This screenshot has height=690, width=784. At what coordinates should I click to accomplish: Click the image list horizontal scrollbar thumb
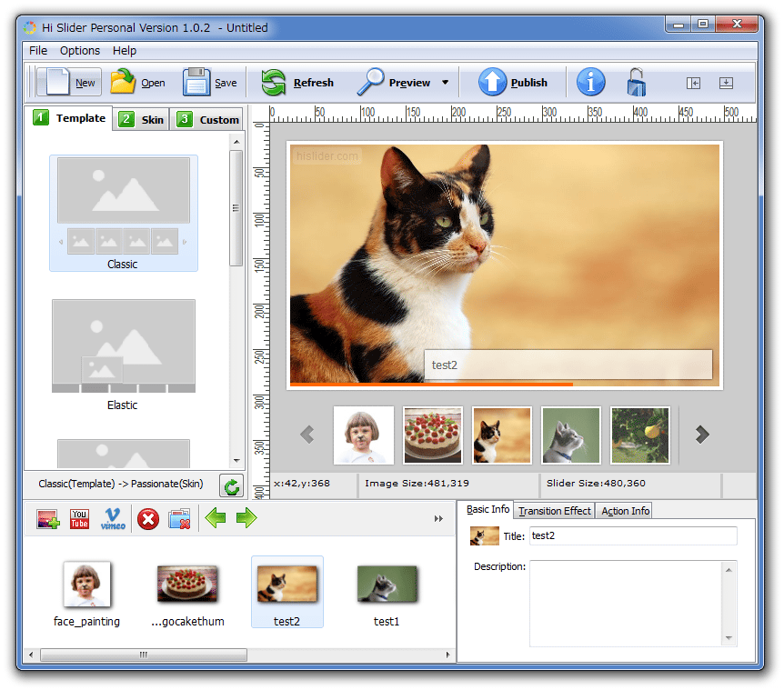pyautogui.click(x=144, y=655)
